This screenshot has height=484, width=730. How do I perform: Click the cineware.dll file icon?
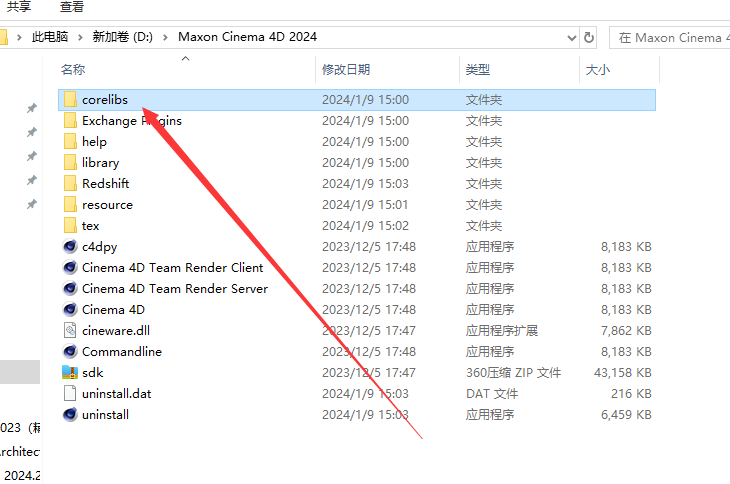[70, 330]
